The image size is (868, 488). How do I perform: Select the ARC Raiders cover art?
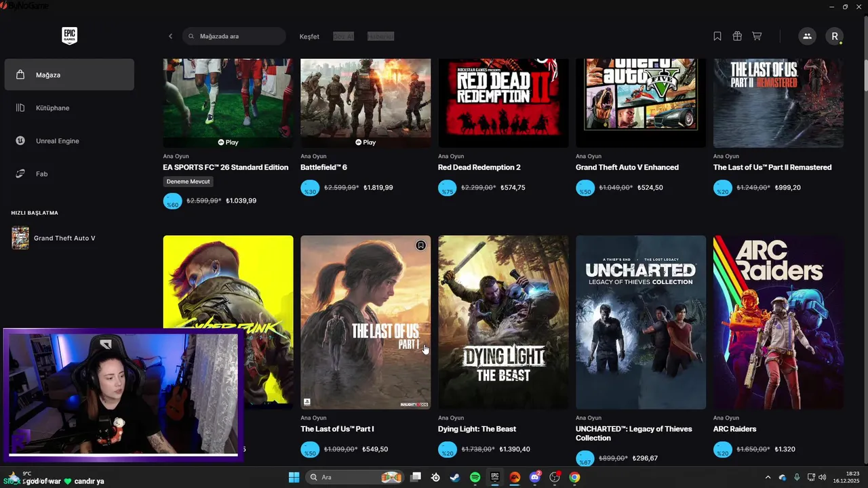[x=778, y=323]
